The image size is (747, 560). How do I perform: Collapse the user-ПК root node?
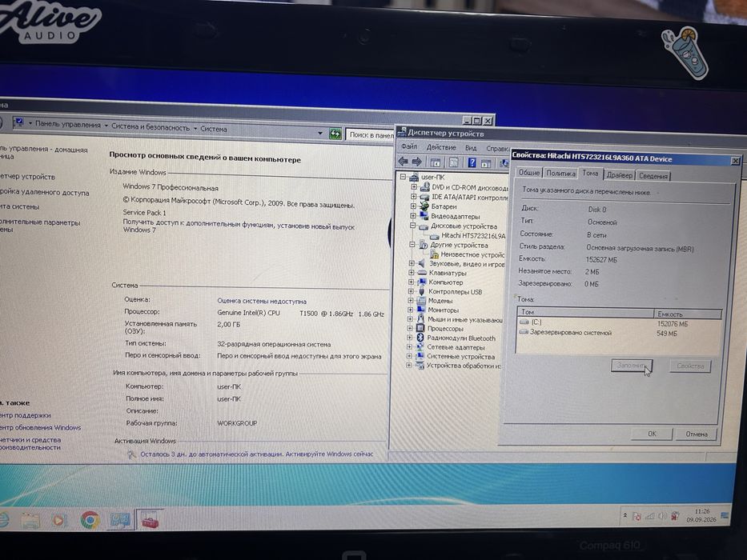[403, 177]
